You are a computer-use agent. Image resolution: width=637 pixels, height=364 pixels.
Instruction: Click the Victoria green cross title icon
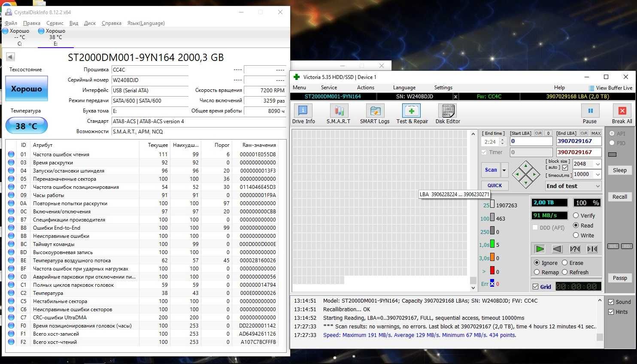click(x=296, y=77)
